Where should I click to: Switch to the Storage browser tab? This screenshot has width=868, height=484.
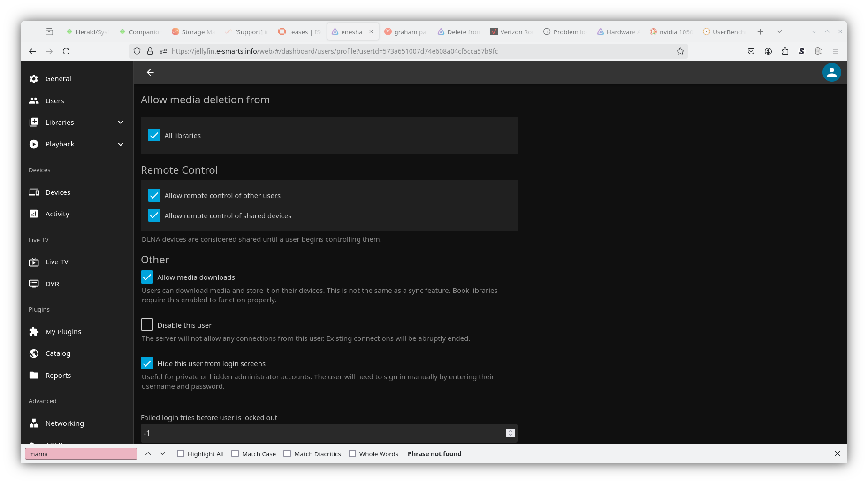coord(193,32)
